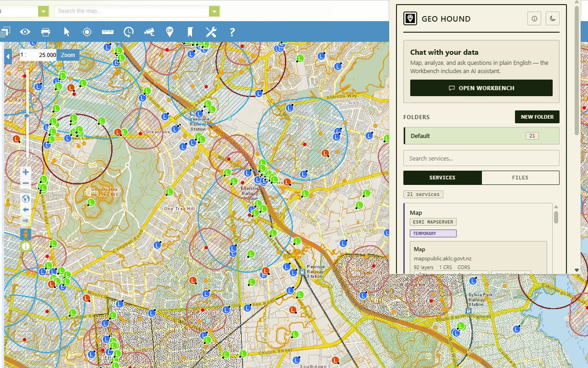
Task: Activate the Street View pegman
Action: pyautogui.click(x=26, y=234)
